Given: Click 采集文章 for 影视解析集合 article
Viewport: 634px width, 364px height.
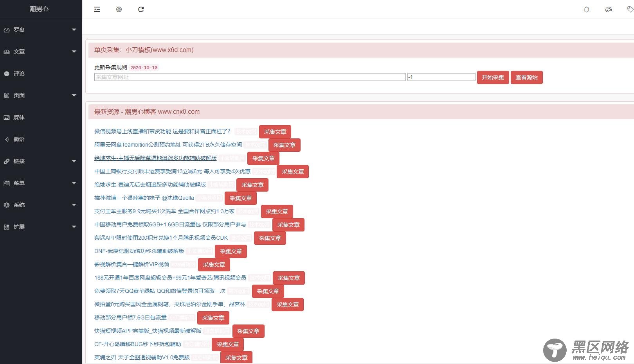Looking at the screenshot, I should click(214, 265).
